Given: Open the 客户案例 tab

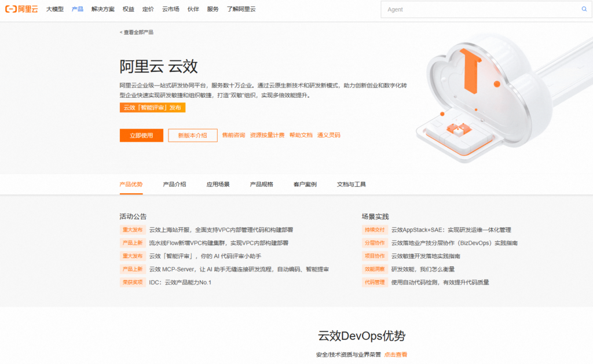Looking at the screenshot, I should point(305,184).
